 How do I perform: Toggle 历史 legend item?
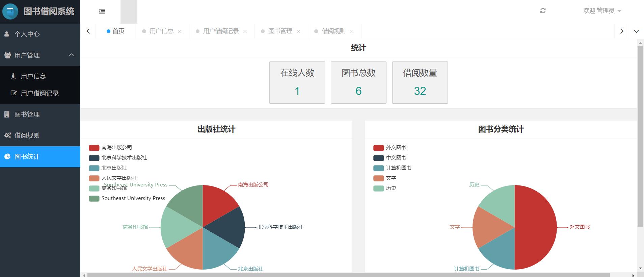[x=385, y=188]
